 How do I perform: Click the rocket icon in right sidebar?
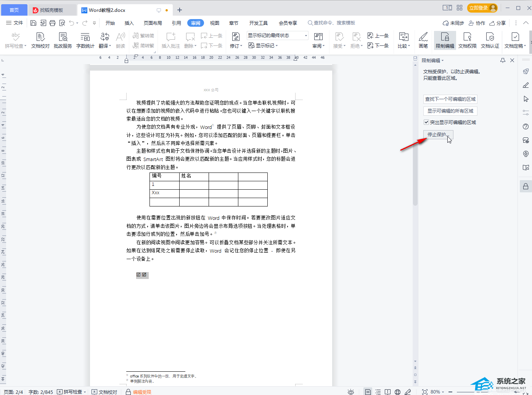tap(526, 71)
